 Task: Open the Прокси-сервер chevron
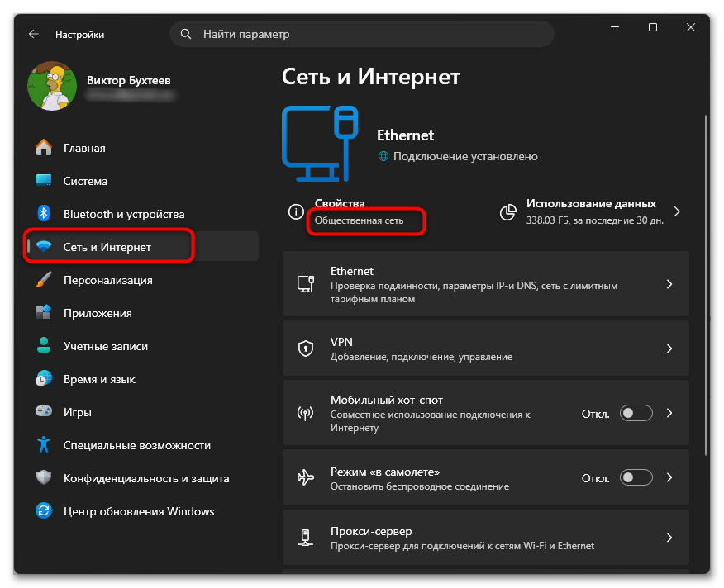pos(669,538)
